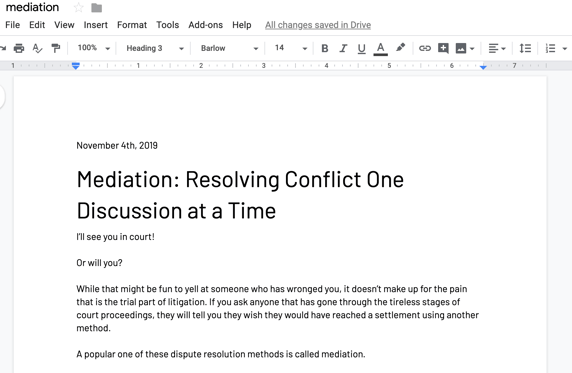Expand the Heading 3 style dropdown
The height and width of the screenshot is (373, 572).
tap(155, 48)
